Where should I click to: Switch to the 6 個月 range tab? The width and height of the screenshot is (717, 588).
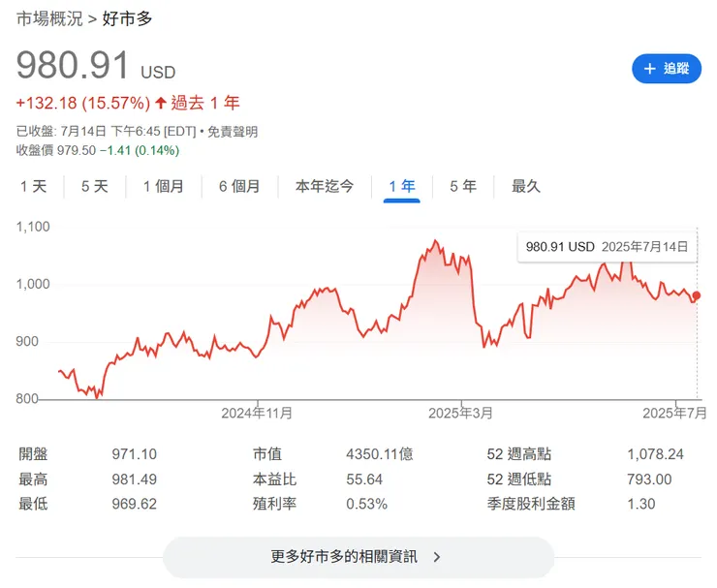click(239, 186)
